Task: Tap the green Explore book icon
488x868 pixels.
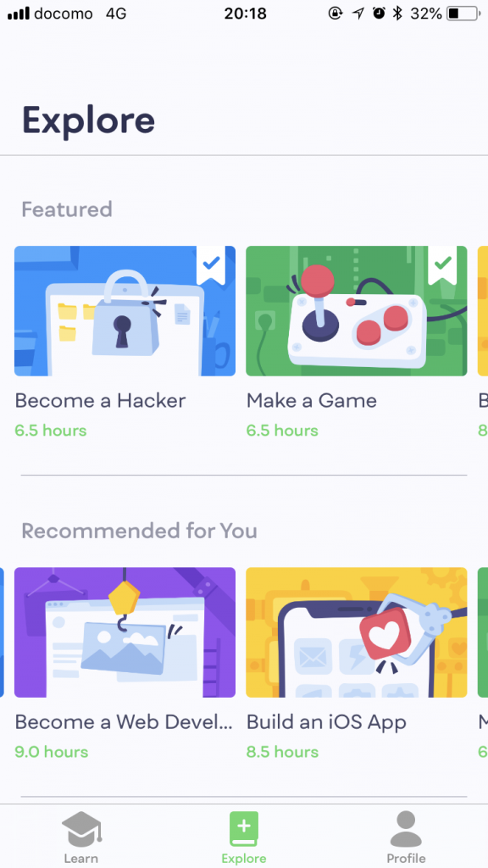Action: click(244, 829)
